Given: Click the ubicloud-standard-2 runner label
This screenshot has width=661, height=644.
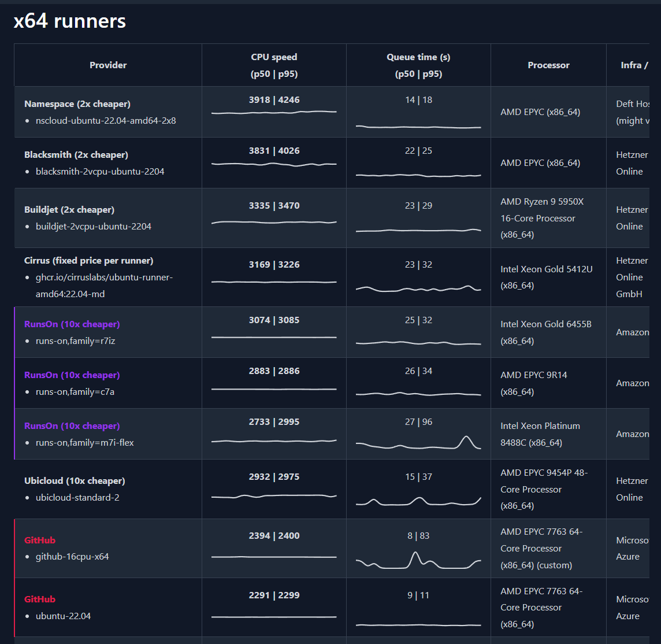Looking at the screenshot, I should pyautogui.click(x=77, y=498).
